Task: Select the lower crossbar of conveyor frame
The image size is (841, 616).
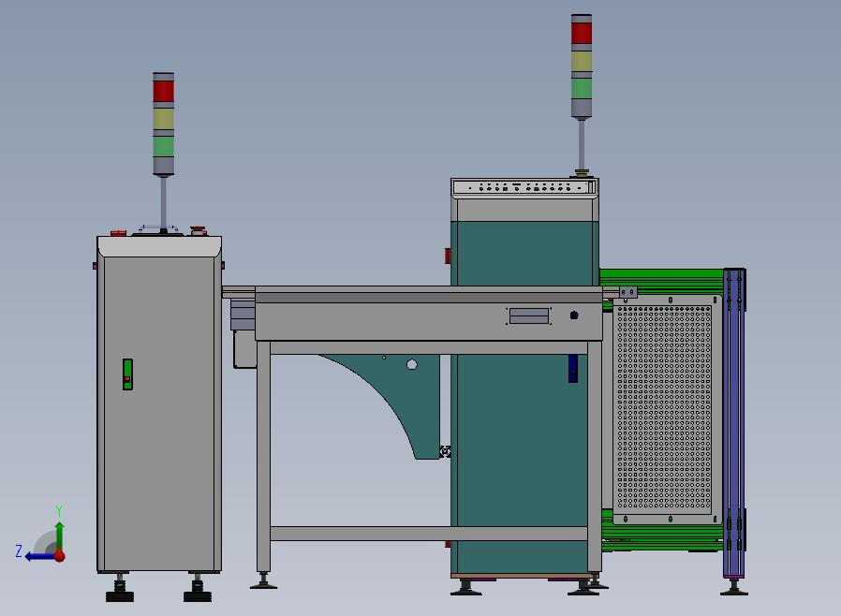Action: click(429, 533)
